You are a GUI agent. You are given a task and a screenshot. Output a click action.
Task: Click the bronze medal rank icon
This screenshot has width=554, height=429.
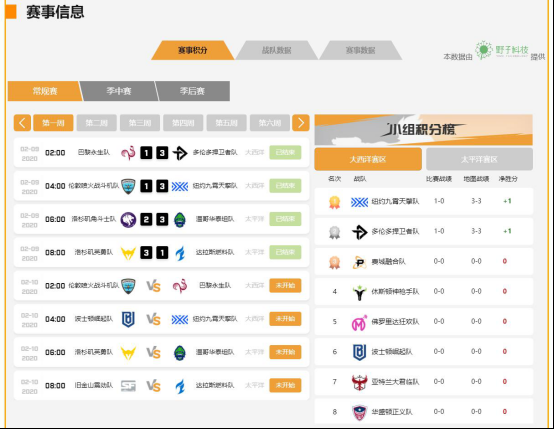335,262
